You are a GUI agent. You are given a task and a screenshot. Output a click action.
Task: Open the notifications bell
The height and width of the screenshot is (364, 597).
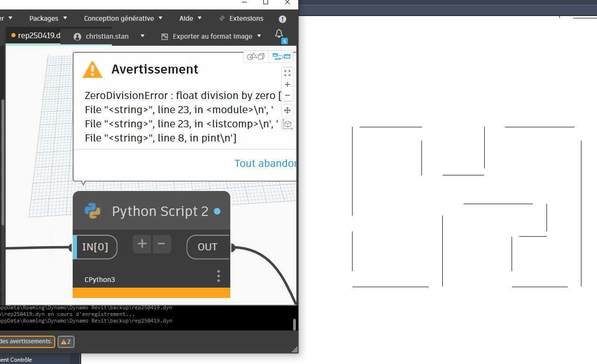[279, 34]
